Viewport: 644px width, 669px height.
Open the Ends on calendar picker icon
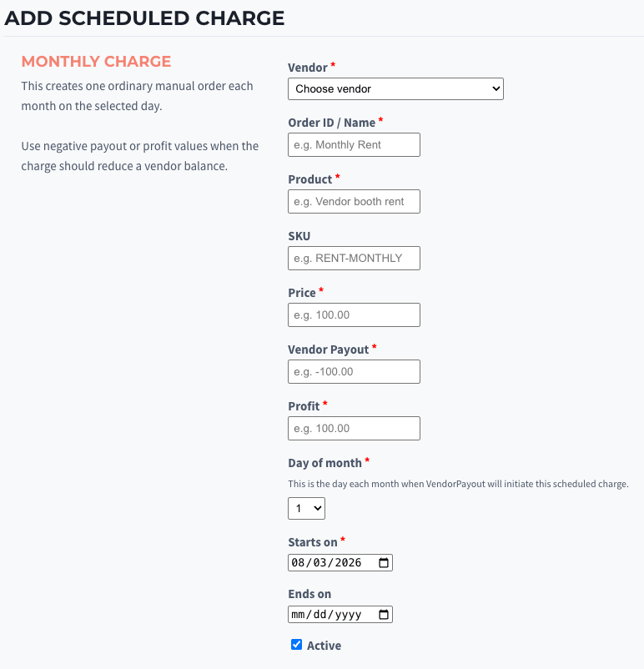click(x=384, y=615)
